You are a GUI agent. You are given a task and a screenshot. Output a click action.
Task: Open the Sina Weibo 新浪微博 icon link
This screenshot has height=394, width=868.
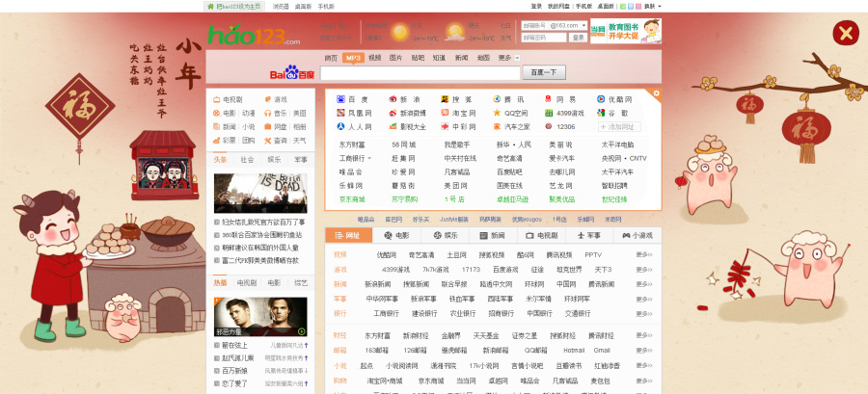pos(393,113)
